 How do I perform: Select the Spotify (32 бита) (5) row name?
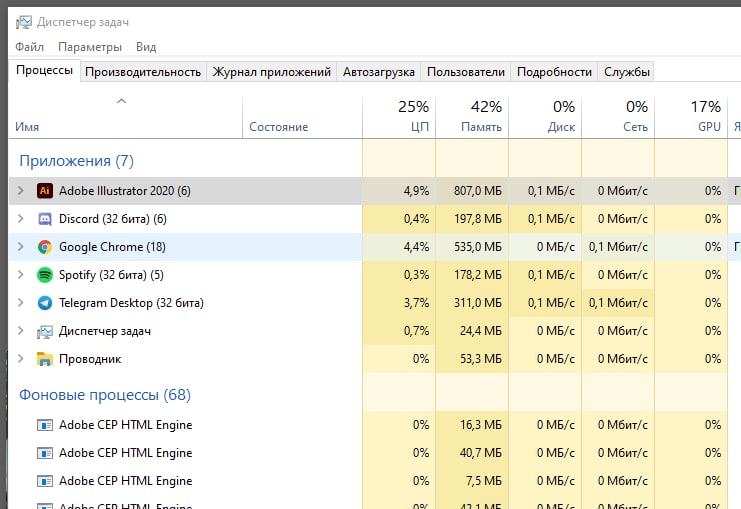pyautogui.click(x=111, y=275)
